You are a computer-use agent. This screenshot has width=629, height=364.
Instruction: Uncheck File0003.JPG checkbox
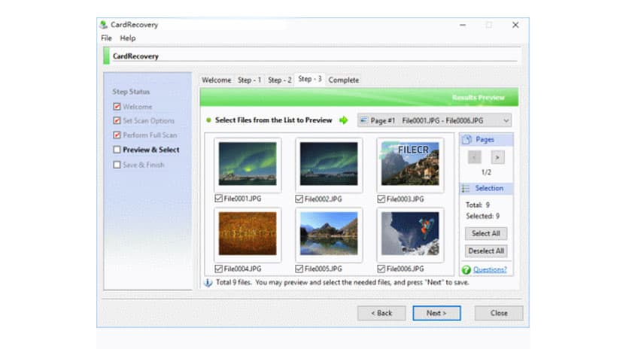381,199
